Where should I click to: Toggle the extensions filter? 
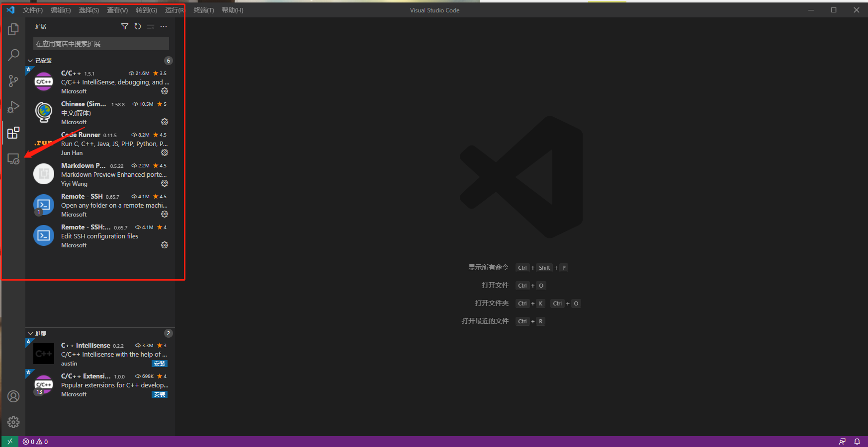tap(125, 26)
